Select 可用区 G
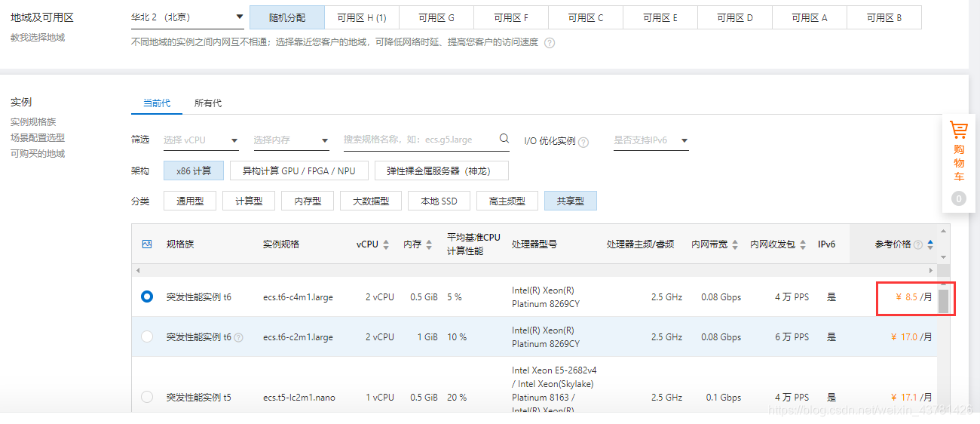The image size is (980, 424). point(436,17)
